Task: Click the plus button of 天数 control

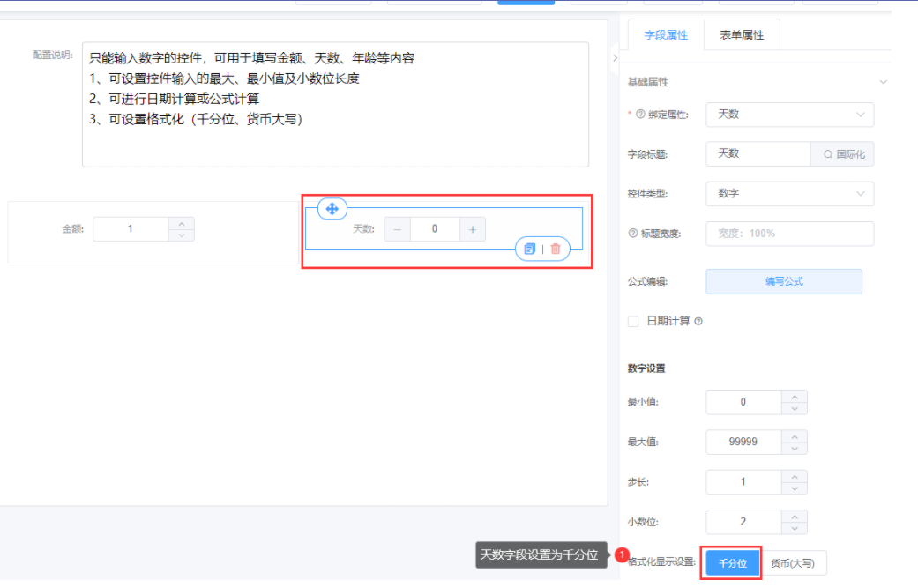Action: click(473, 229)
